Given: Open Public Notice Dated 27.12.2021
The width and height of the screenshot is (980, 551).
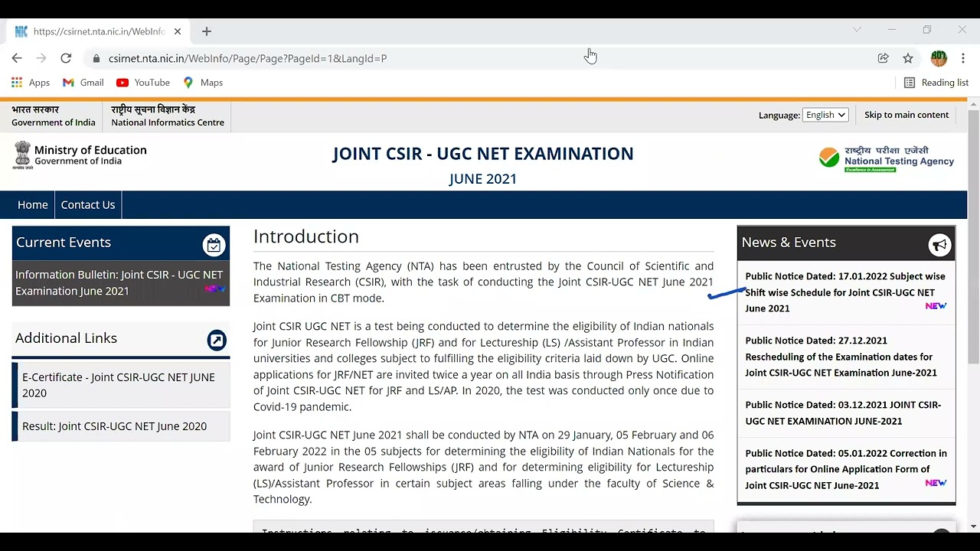Looking at the screenshot, I should 841,357.
